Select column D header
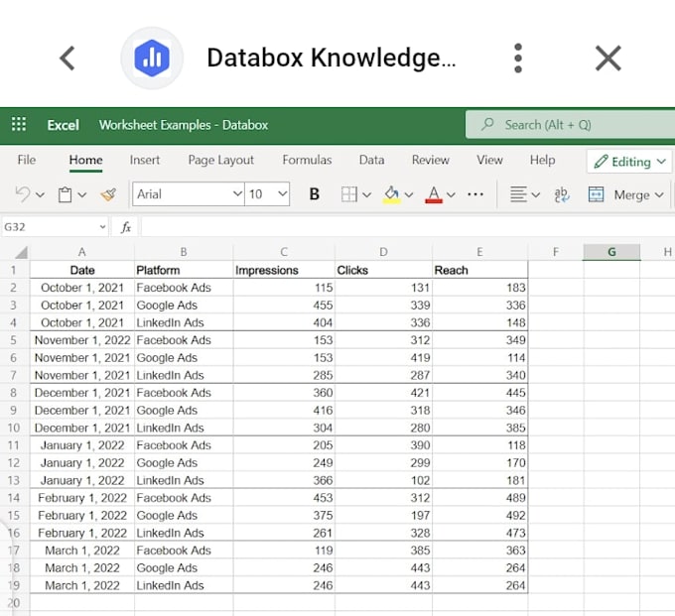This screenshot has height=616, width=675. click(x=383, y=252)
